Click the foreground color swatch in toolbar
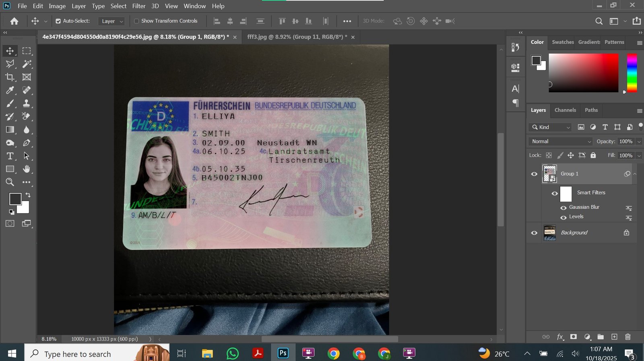This screenshot has height=361, width=644. 15,199
